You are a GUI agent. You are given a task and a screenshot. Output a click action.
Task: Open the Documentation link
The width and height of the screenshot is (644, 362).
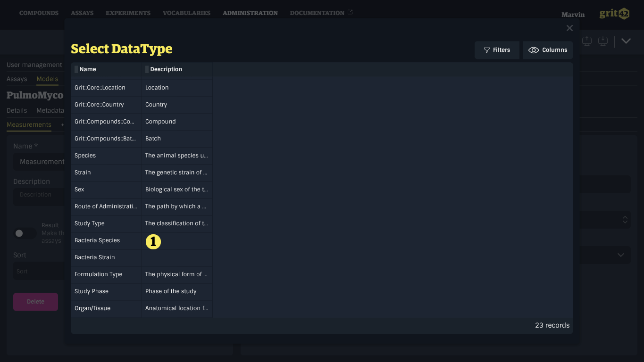click(x=317, y=13)
